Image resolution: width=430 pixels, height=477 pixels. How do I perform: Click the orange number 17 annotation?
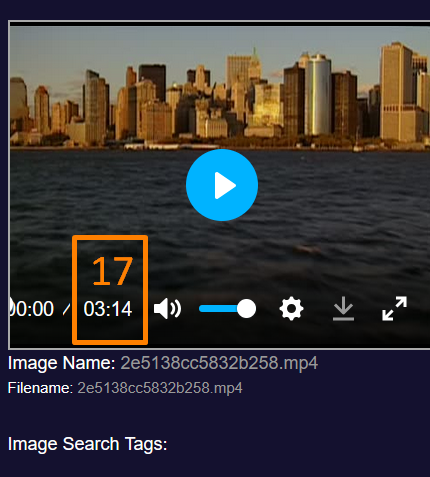[112, 272]
